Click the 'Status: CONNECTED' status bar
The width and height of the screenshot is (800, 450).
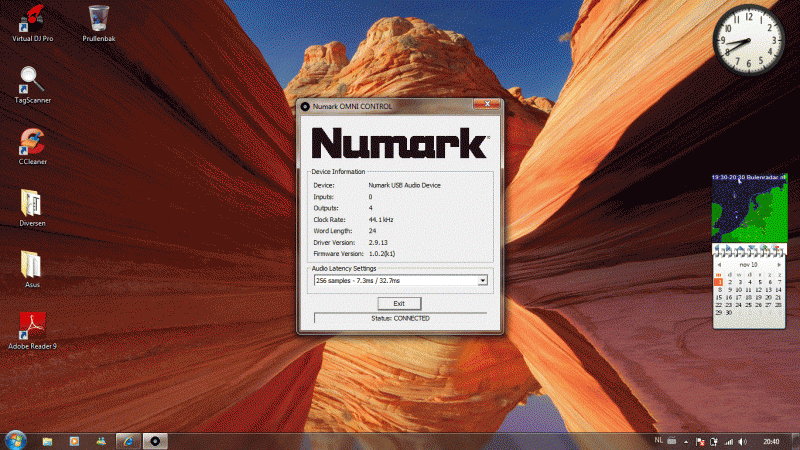401,318
